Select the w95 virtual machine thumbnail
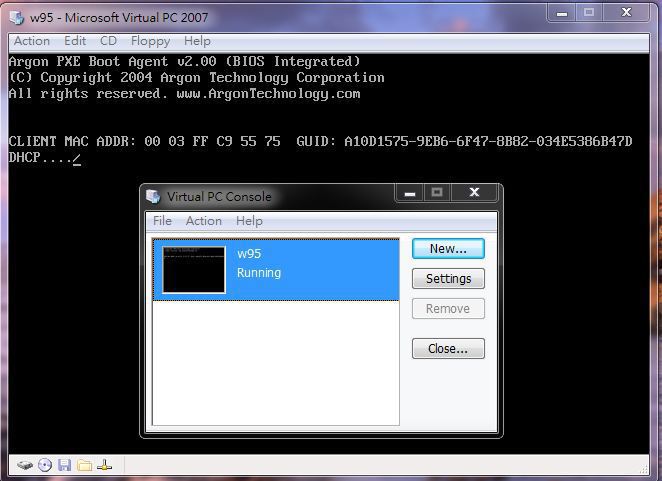This screenshot has width=662, height=481. pyautogui.click(x=194, y=270)
